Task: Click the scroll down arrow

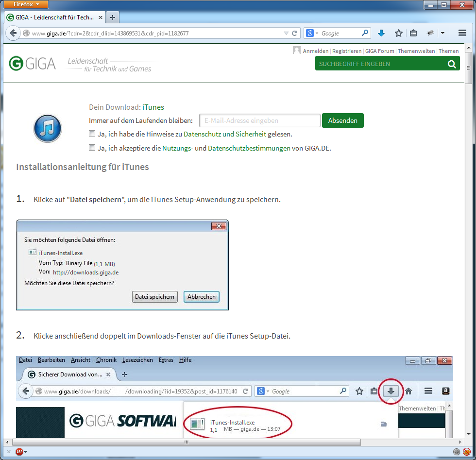Action: tap(468, 434)
